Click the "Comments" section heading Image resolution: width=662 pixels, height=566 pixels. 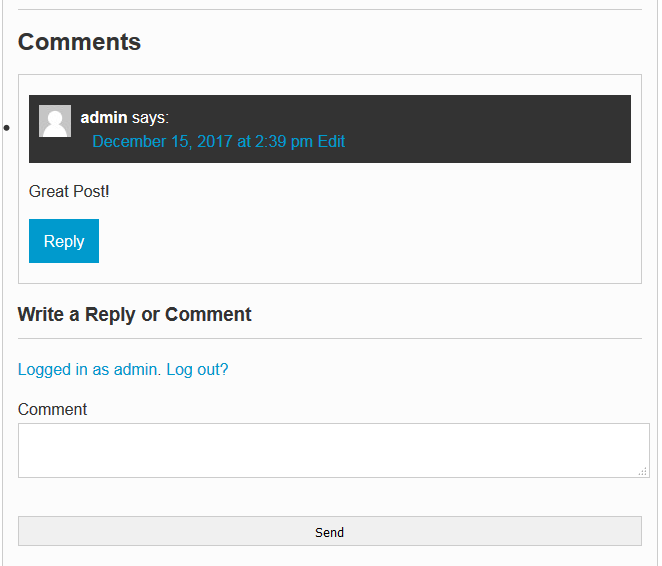[x=79, y=42]
